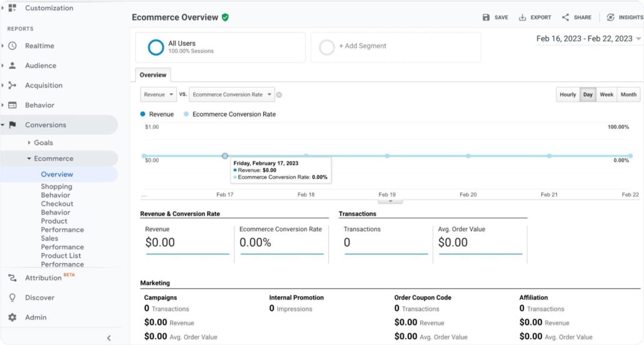This screenshot has width=644, height=345.
Task: Select the Campaigns marketing link
Action: click(x=161, y=297)
